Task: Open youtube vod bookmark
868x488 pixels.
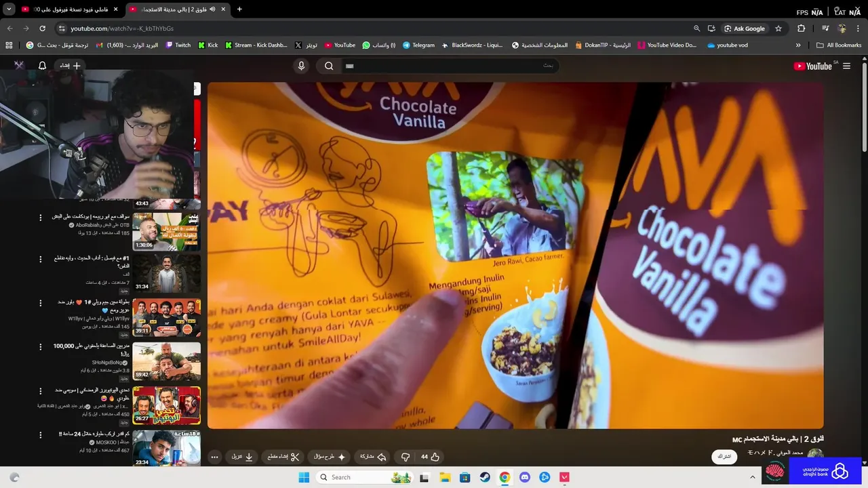Action: (727, 45)
